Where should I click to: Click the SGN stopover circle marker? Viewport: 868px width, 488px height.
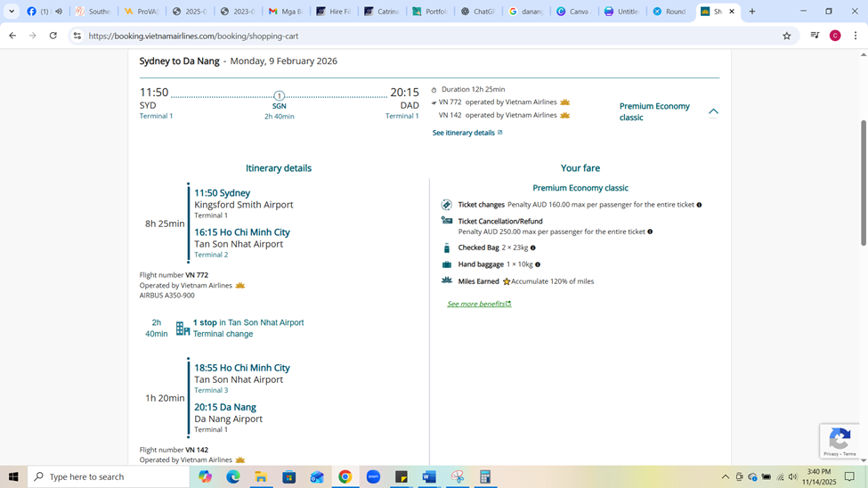click(x=279, y=96)
